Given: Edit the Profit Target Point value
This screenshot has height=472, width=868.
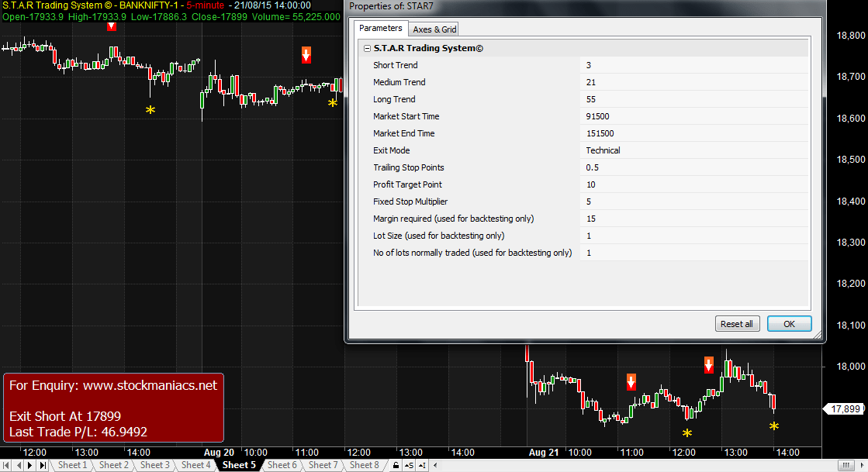Looking at the screenshot, I should (x=694, y=184).
